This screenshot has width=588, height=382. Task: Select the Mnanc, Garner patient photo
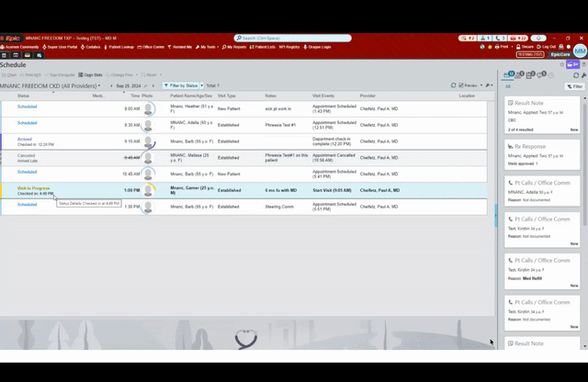(x=148, y=190)
